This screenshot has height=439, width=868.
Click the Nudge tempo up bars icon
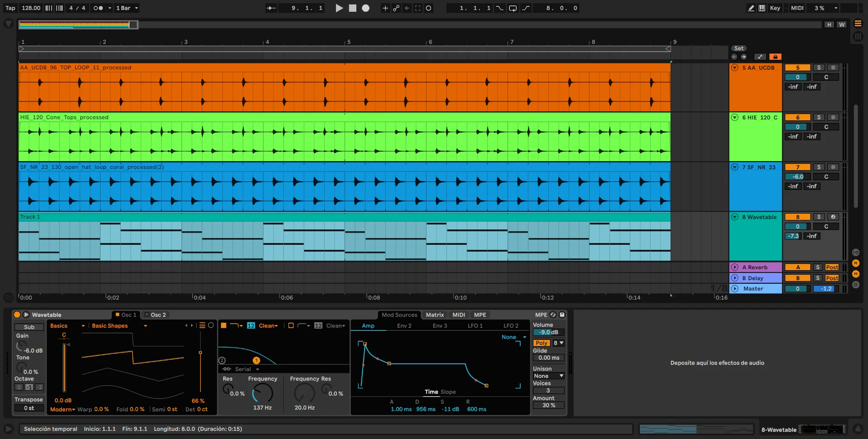click(x=59, y=8)
